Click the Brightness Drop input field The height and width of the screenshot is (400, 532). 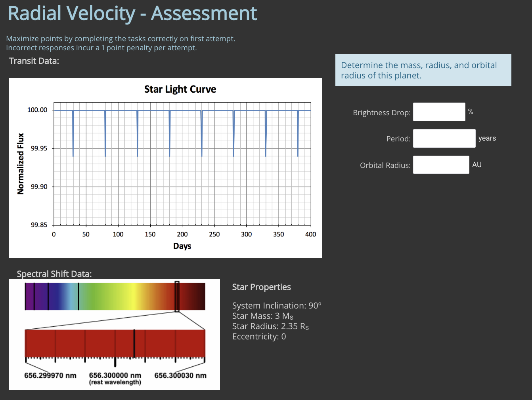[x=439, y=112]
